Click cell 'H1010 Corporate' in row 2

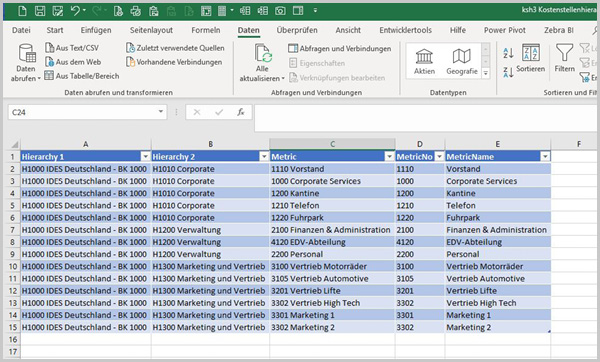coord(210,169)
